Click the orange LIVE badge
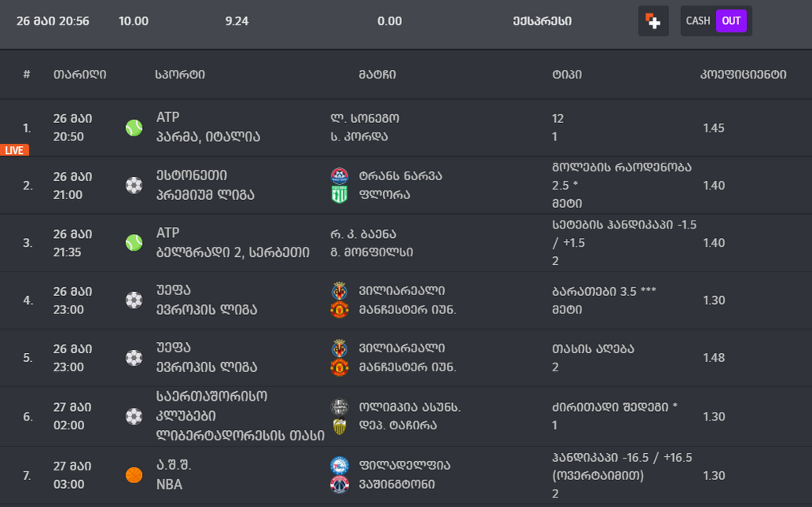Screen dimensions: 812x507 [14, 150]
